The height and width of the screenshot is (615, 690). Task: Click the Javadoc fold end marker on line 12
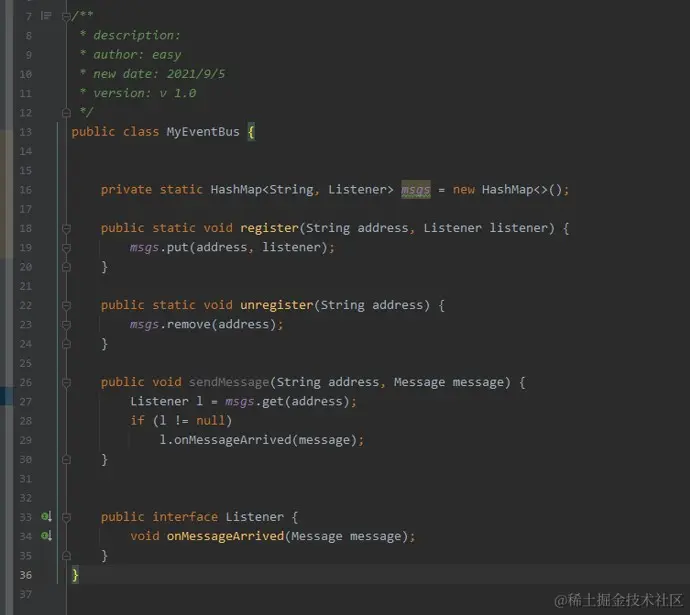tap(66, 113)
